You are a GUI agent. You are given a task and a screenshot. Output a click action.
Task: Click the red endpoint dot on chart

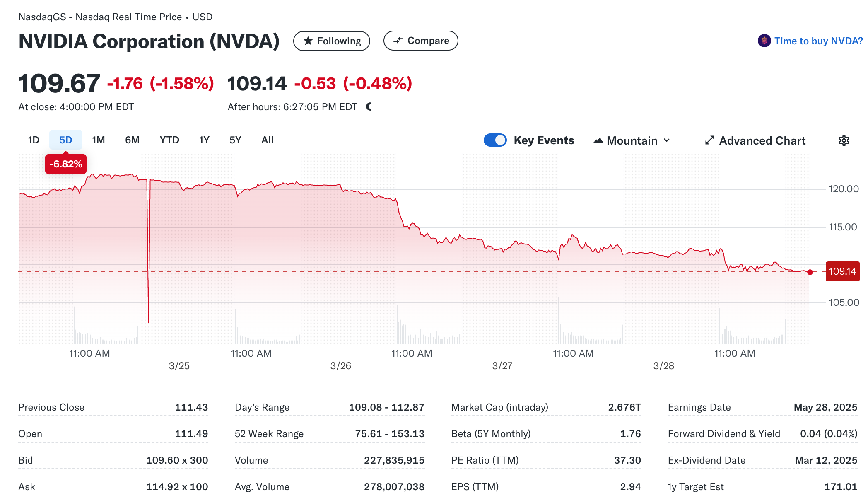(x=810, y=272)
